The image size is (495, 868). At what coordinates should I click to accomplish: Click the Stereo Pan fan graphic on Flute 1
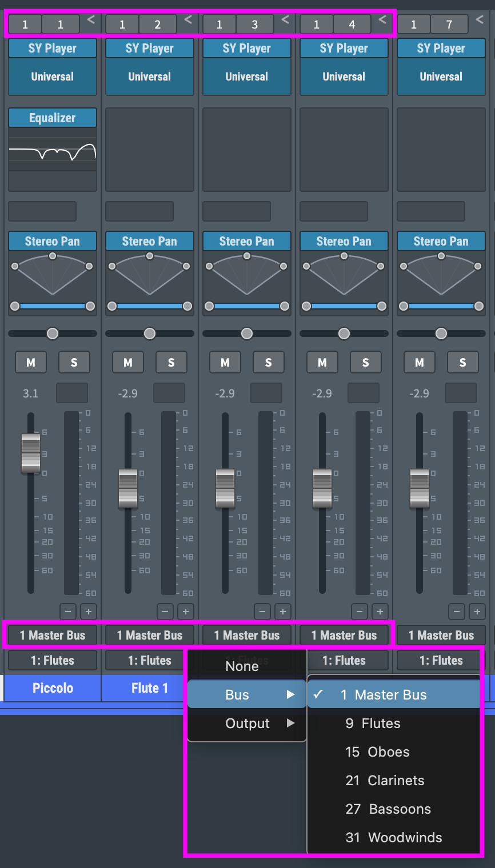[149, 275]
